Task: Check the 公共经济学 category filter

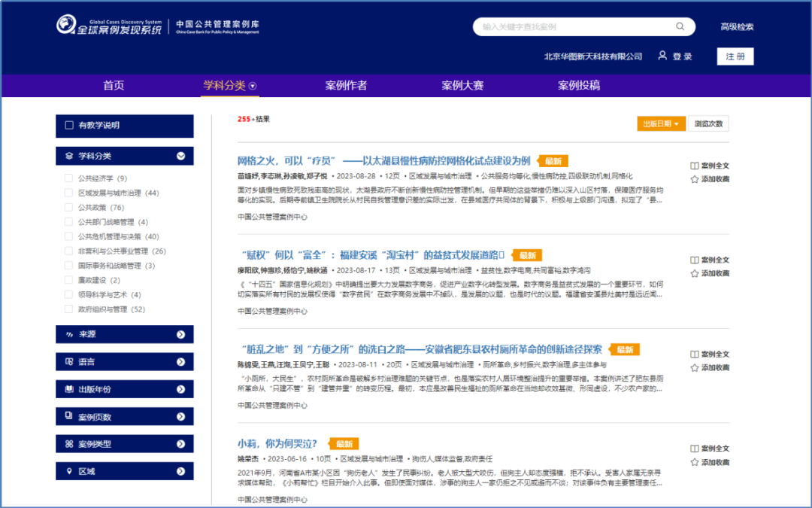Action: [x=69, y=179]
